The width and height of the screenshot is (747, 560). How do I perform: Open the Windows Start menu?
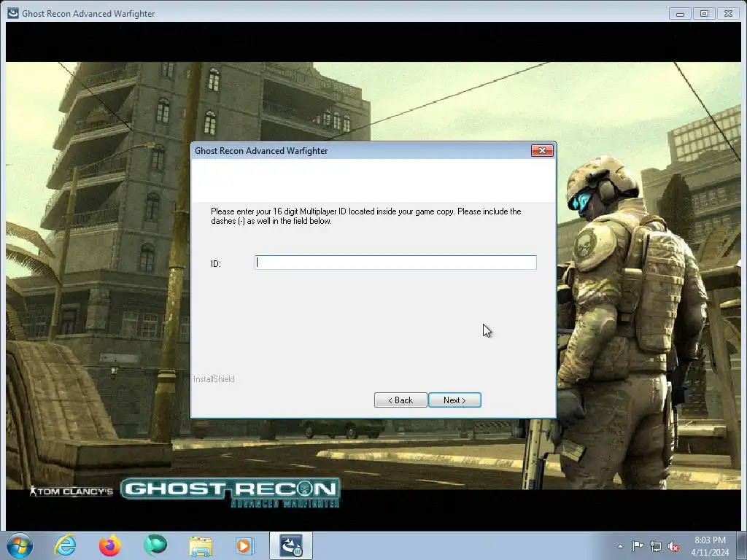pyautogui.click(x=20, y=545)
